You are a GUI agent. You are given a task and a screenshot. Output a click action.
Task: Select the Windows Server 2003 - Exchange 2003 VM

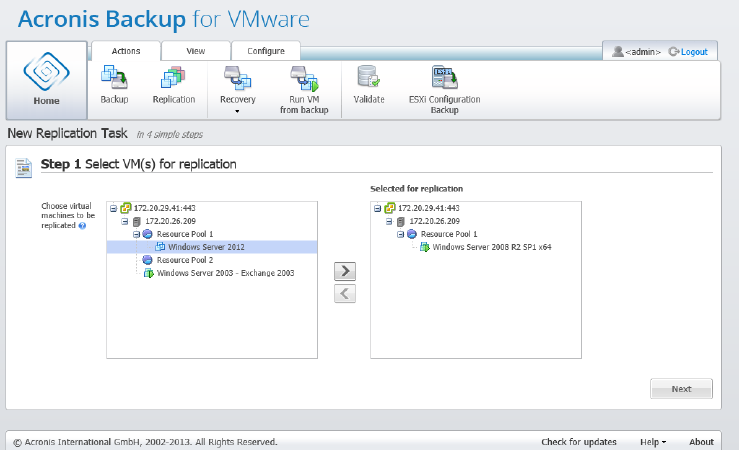coord(225,273)
